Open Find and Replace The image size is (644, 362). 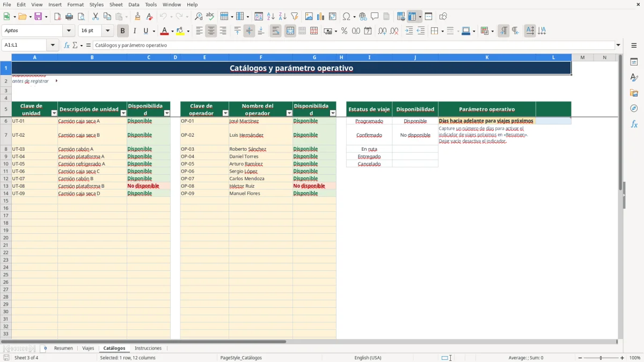199,17
